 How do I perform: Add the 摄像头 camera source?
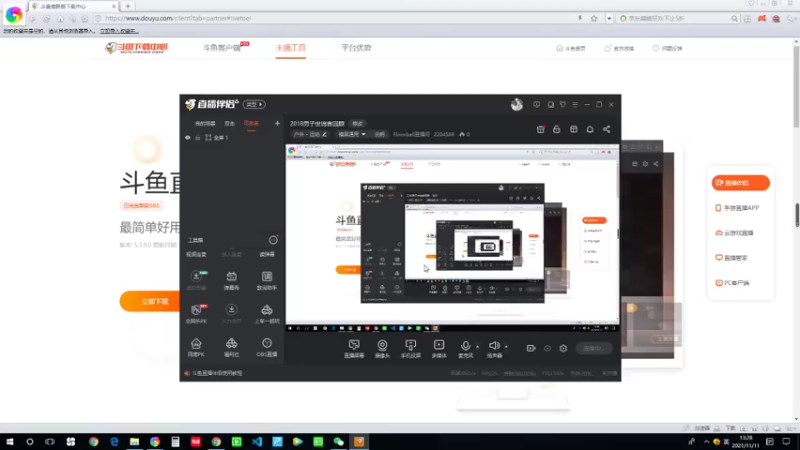coord(382,349)
